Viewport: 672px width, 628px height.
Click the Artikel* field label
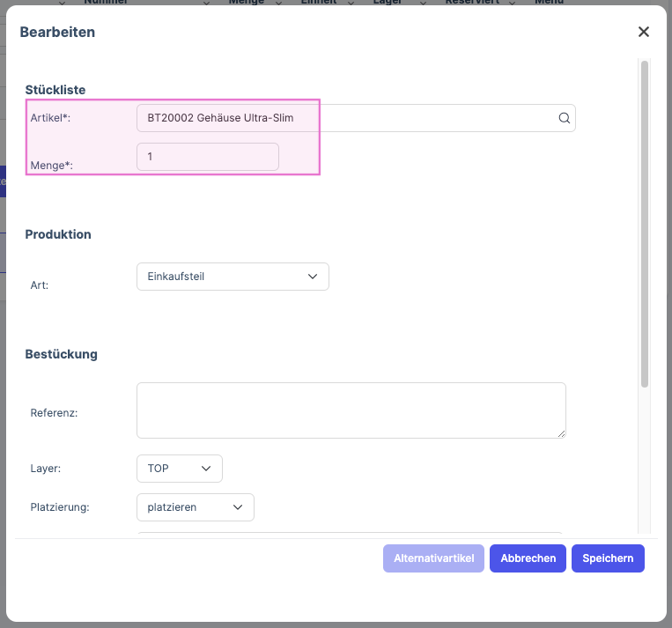click(x=50, y=118)
